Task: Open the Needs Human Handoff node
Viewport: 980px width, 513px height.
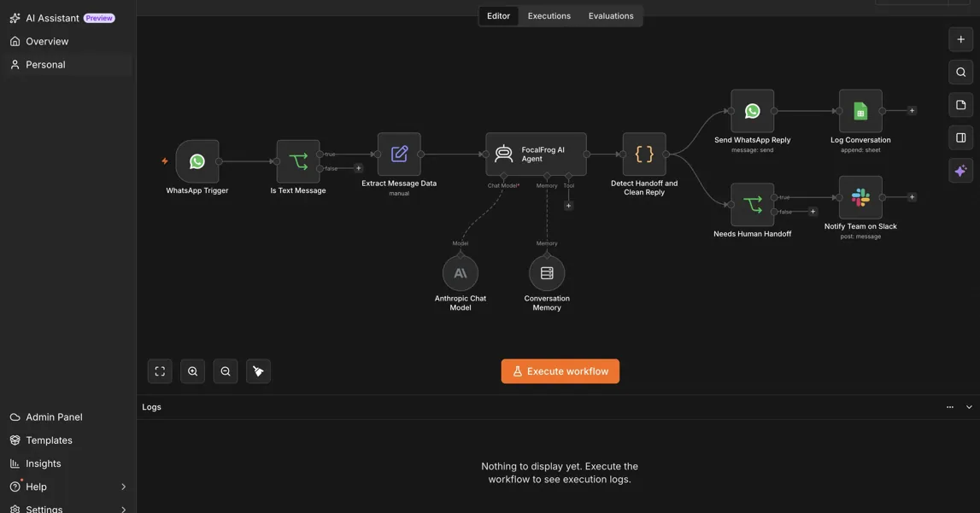Action: pos(752,204)
